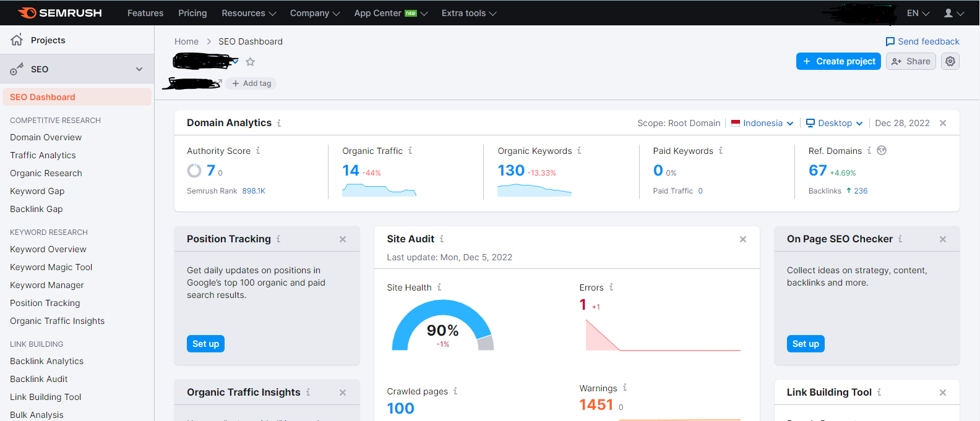Show info for On Page SEO Checker
The width and height of the screenshot is (980, 421).
(x=900, y=239)
